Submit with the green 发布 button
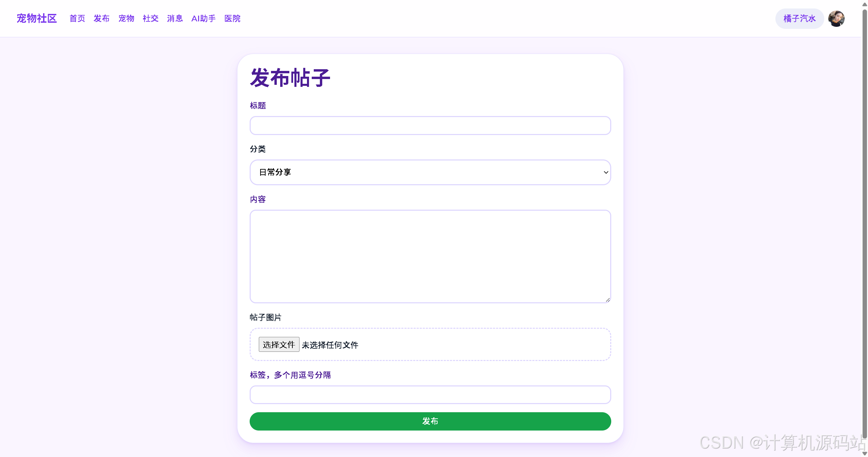The width and height of the screenshot is (868, 457). tap(430, 421)
